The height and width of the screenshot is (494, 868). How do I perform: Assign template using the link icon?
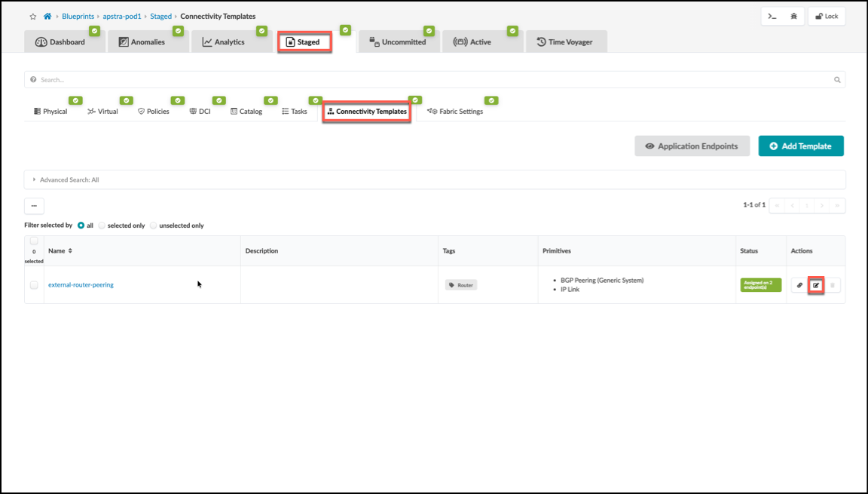click(799, 285)
